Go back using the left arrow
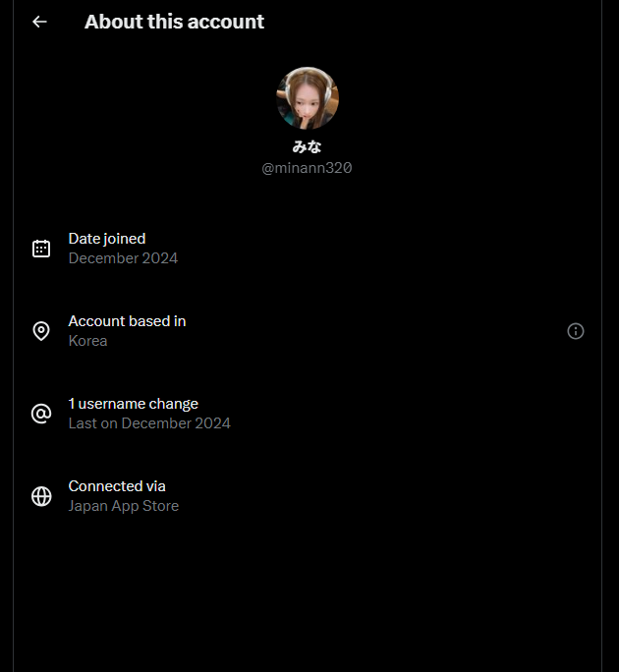619x672 pixels. [x=39, y=22]
